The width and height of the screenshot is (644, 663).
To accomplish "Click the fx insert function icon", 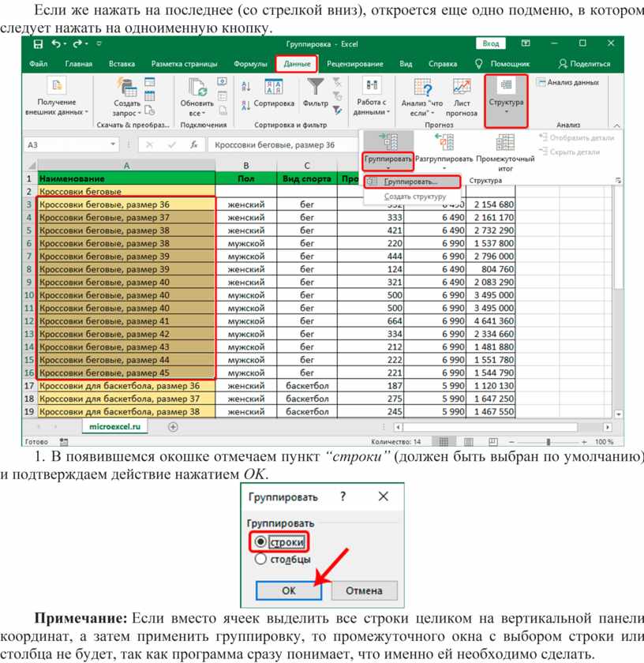I will coord(193,144).
